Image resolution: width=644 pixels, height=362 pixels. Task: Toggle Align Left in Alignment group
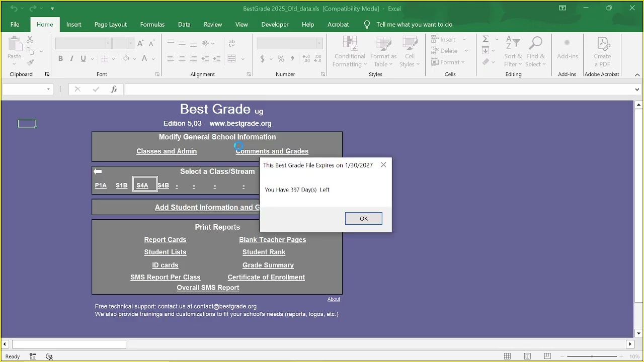coord(170,59)
